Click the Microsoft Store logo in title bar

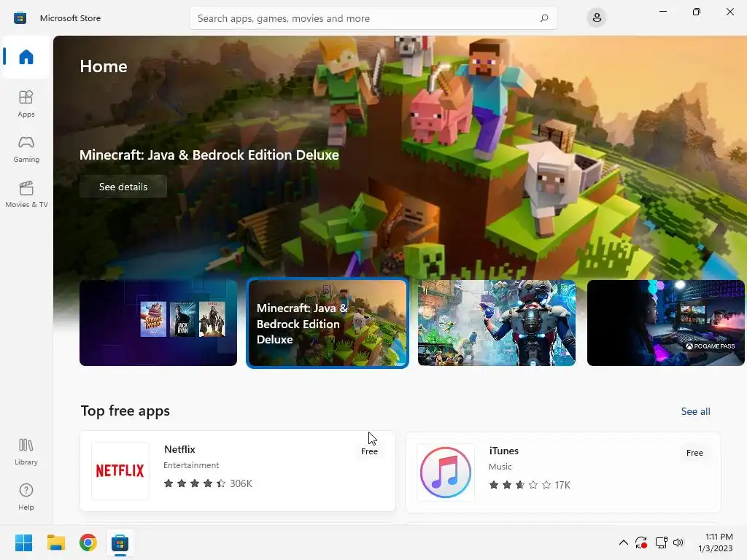coord(20,18)
